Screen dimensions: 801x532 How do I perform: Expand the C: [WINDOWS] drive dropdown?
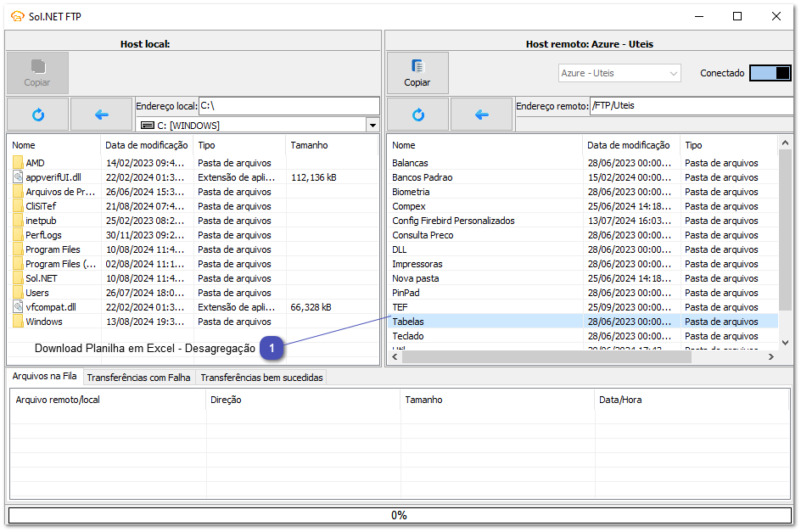(x=372, y=126)
